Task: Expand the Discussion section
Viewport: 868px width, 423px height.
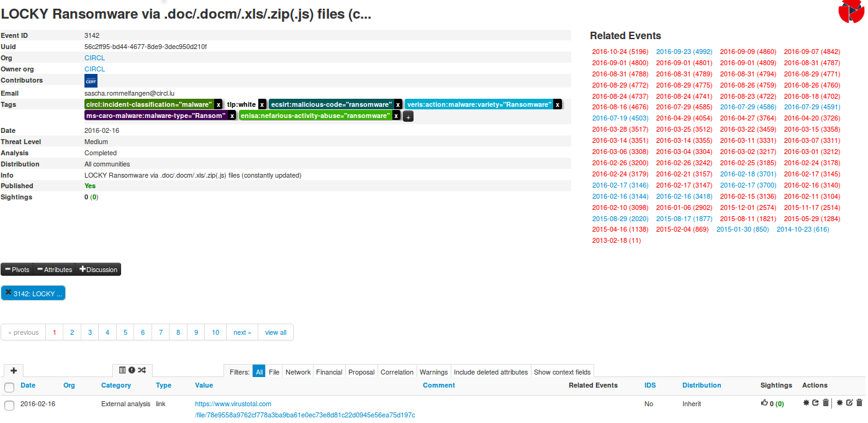Action: [98, 270]
